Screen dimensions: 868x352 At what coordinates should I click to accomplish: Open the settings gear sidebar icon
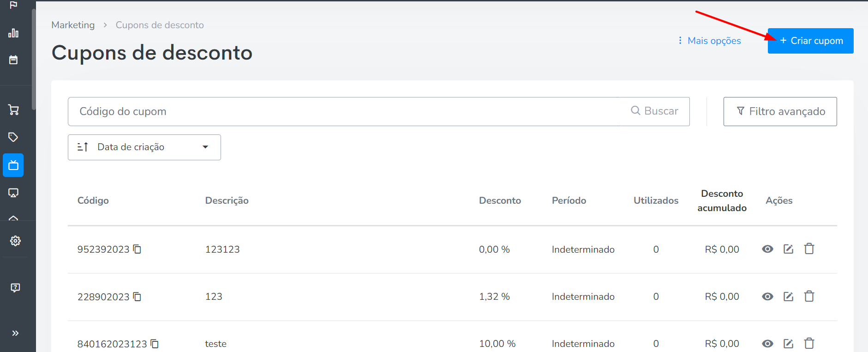click(15, 241)
